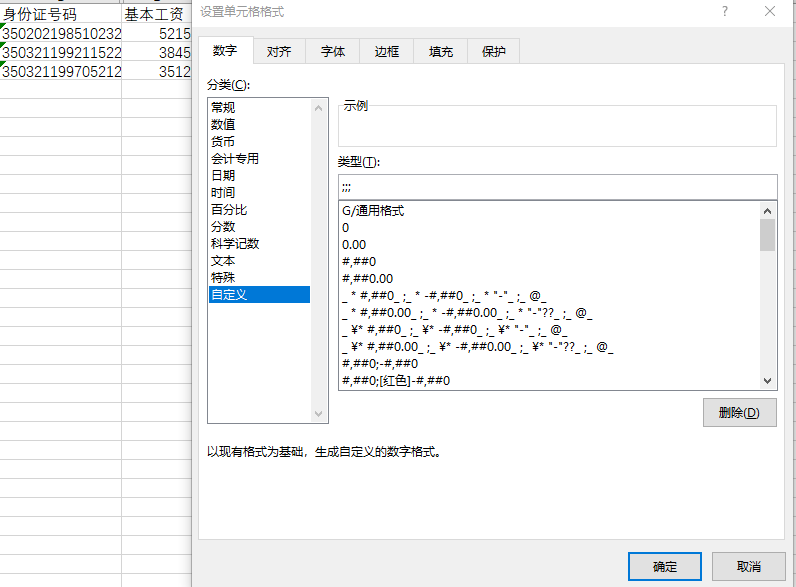This screenshot has width=796, height=587.
Task: Choose 货币 category
Action: pyautogui.click(x=259, y=141)
